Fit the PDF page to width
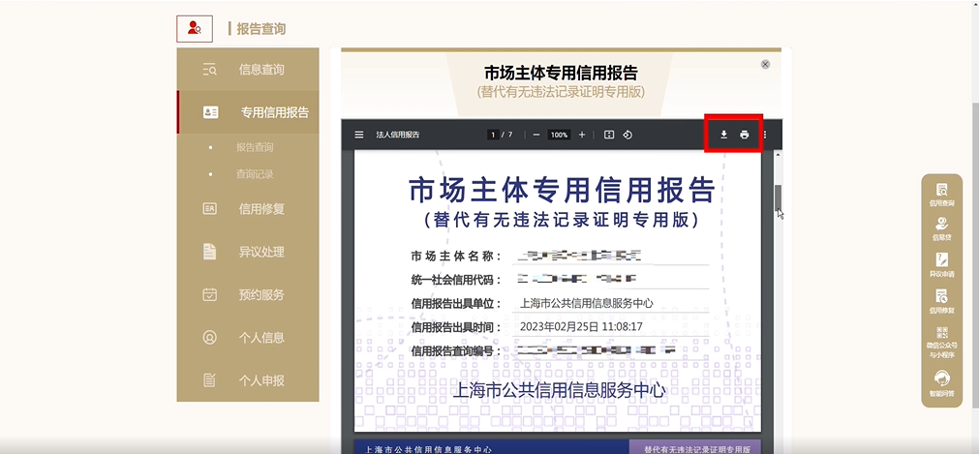980x454 pixels. [x=609, y=135]
